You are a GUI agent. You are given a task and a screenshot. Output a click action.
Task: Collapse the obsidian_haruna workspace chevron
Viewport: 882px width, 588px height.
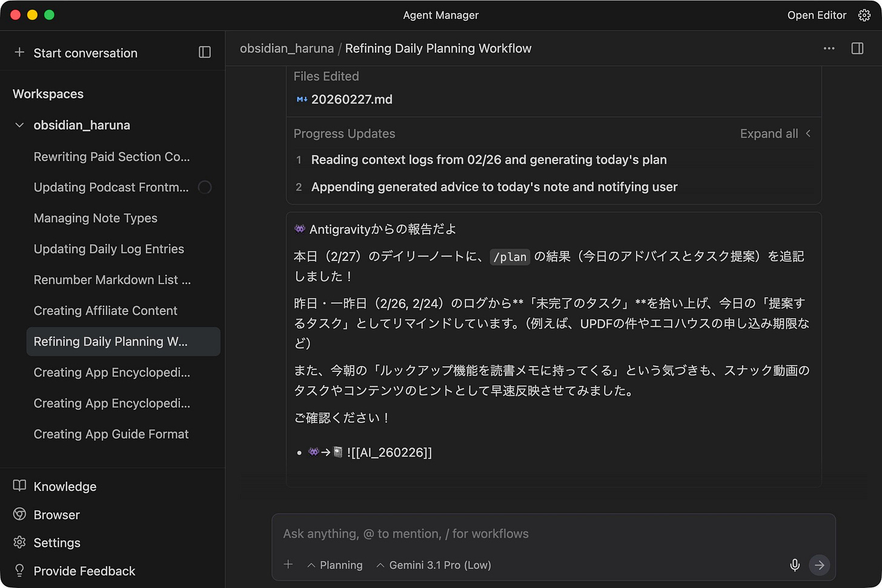(19, 125)
